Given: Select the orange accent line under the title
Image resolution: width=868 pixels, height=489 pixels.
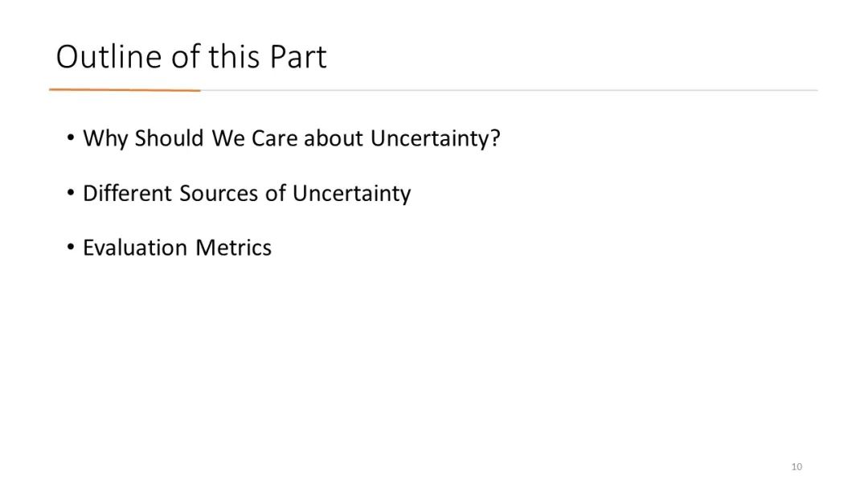Looking at the screenshot, I should (x=125, y=90).
